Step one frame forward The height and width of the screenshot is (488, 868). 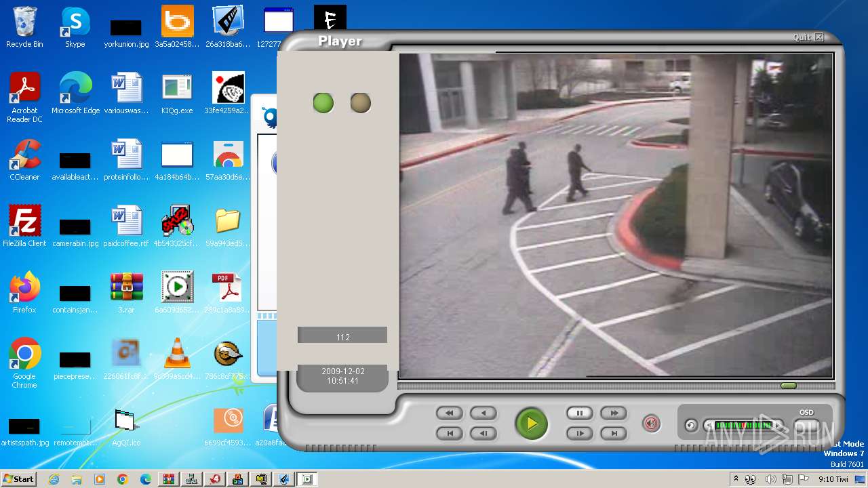tap(579, 433)
